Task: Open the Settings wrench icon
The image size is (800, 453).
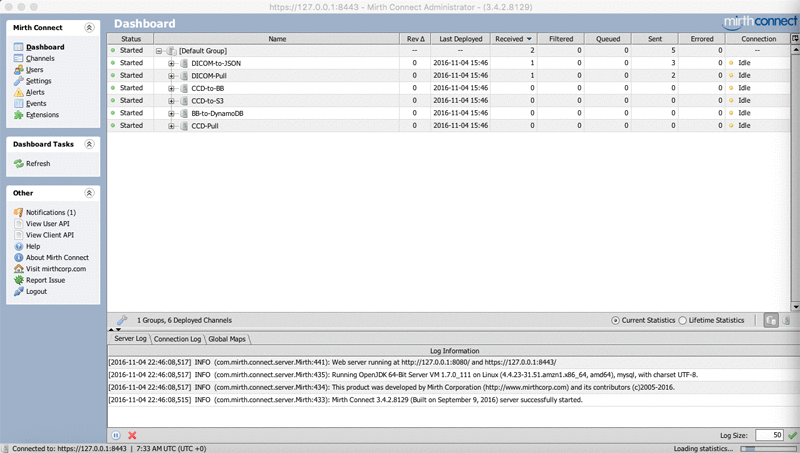Action: (x=18, y=81)
